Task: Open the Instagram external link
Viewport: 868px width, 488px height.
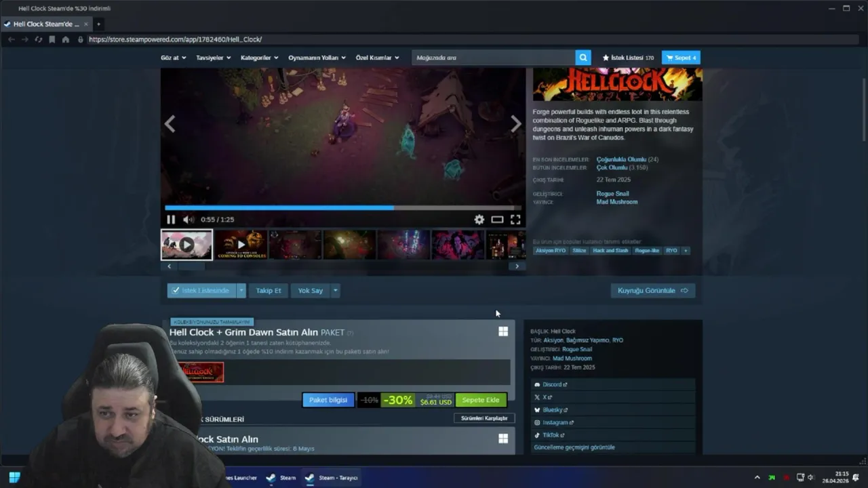Action: [554, 422]
